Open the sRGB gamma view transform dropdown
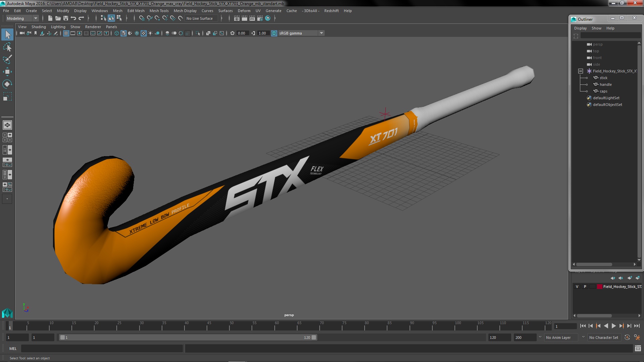Image resolution: width=644 pixels, height=362 pixels. point(301,33)
